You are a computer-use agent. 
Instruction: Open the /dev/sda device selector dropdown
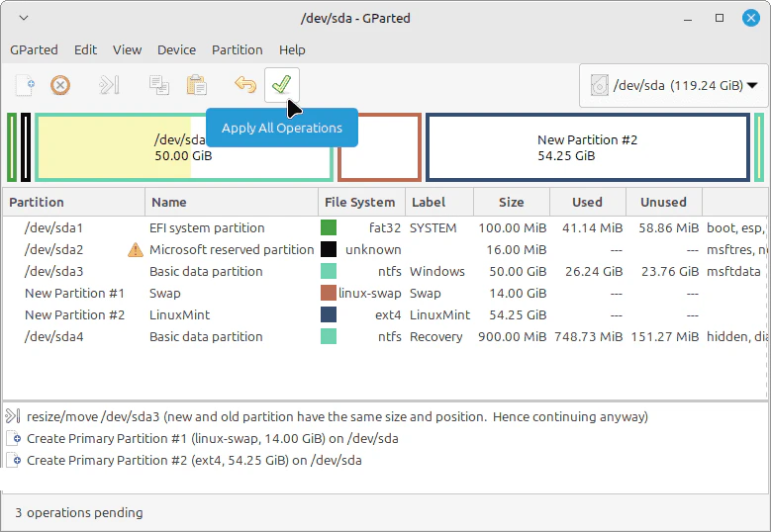coord(674,85)
